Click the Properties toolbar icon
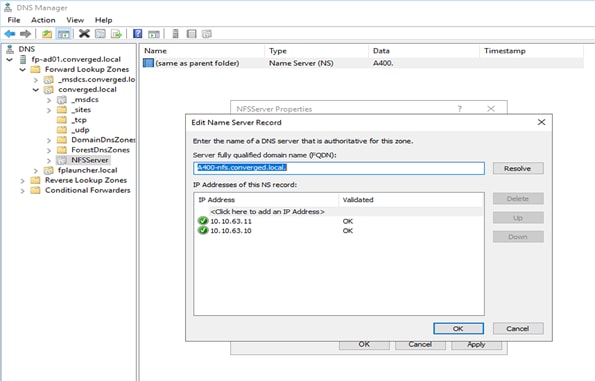Screen dimensions: 595x381 [x=100, y=34]
